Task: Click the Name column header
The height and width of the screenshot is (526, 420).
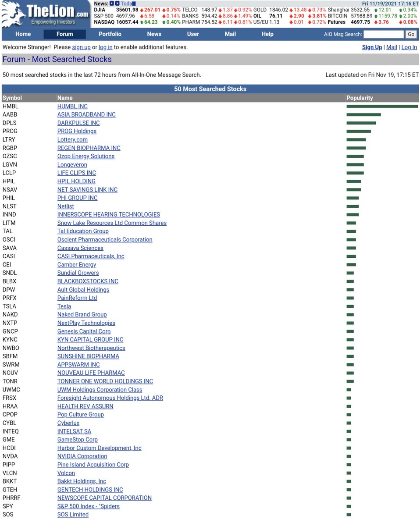Action: click(65, 98)
